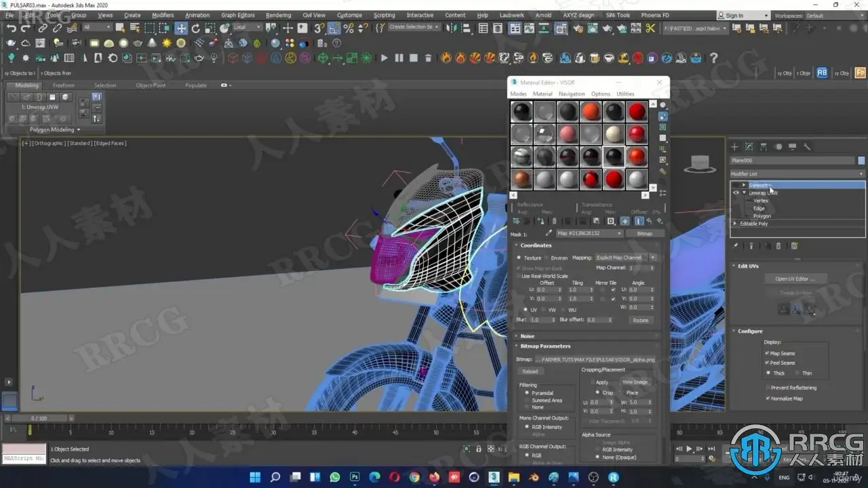
Task: Open the Navigation menu in Material Editor
Action: point(572,94)
